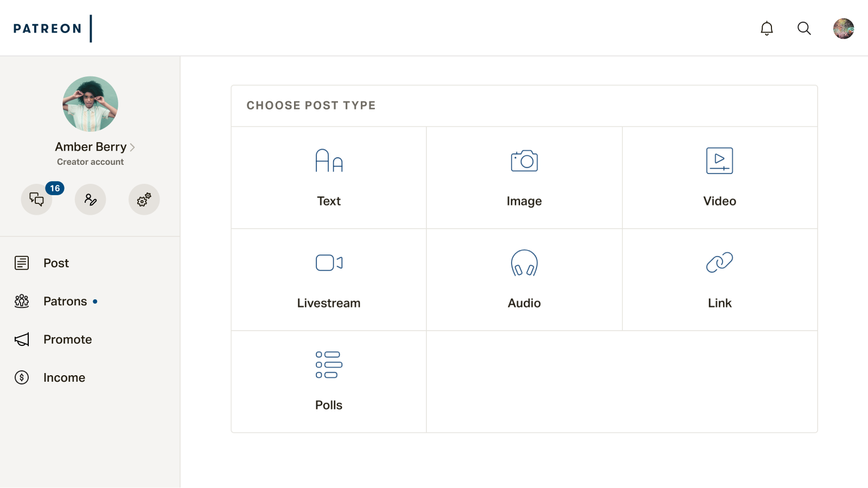Click the search magnifier icon
868x488 pixels.
point(804,28)
